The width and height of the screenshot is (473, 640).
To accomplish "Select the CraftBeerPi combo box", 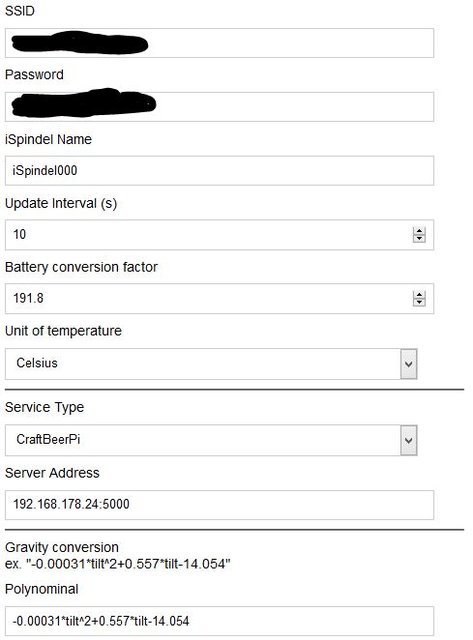I will coord(211,440).
